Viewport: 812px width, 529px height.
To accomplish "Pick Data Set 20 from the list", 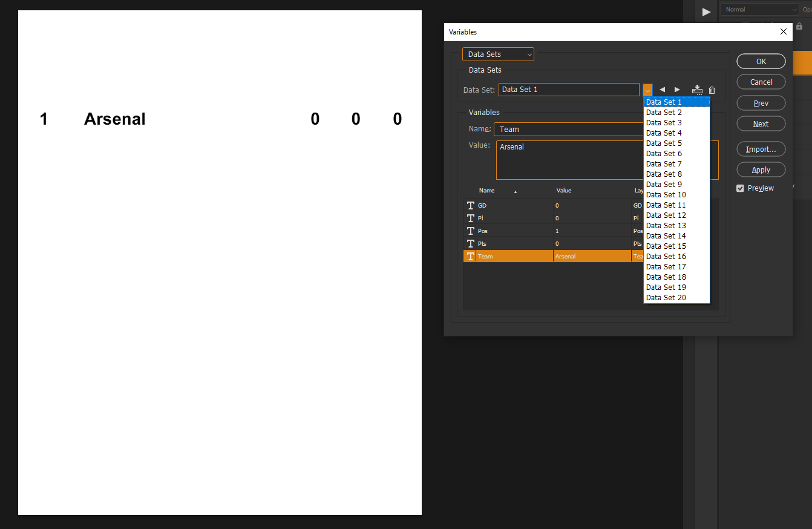I will point(676,298).
